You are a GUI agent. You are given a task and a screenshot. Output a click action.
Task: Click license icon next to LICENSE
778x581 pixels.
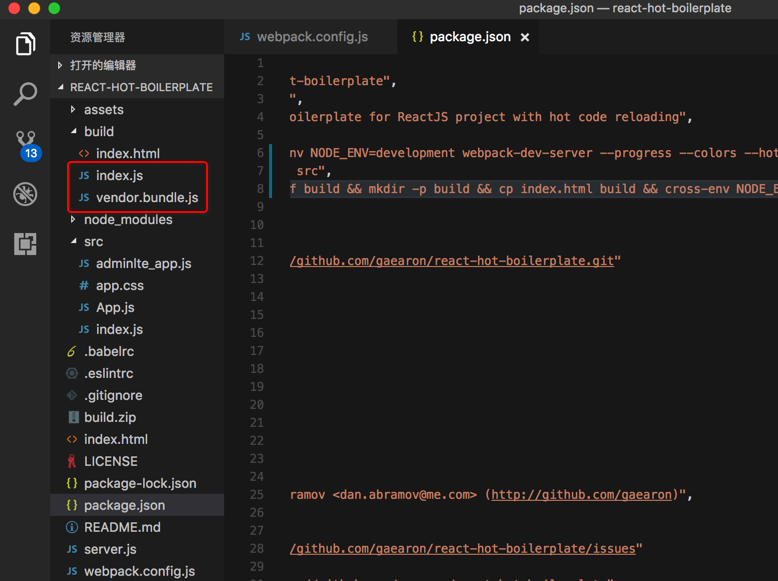click(72, 461)
